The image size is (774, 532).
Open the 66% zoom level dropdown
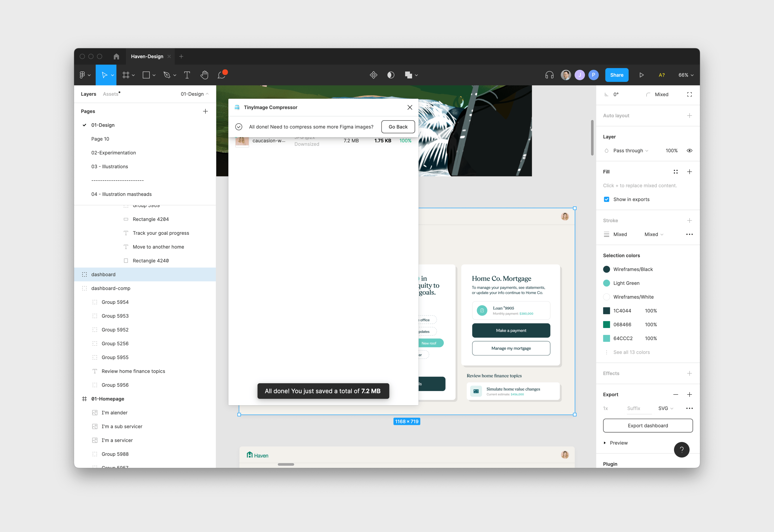[x=686, y=75]
